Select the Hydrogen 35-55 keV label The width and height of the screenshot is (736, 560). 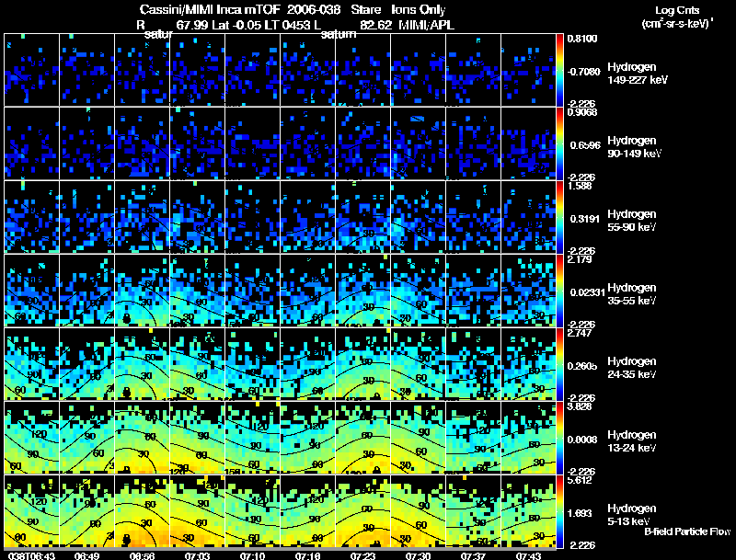click(x=632, y=294)
